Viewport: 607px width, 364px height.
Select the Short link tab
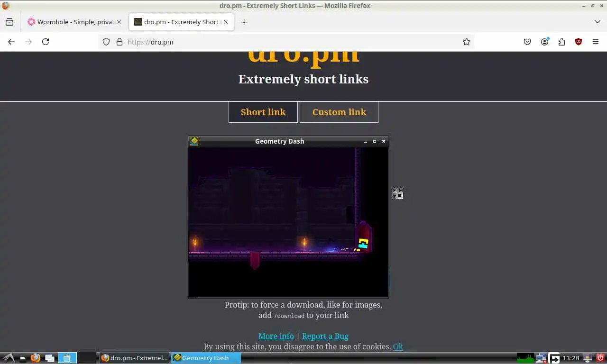(x=263, y=112)
